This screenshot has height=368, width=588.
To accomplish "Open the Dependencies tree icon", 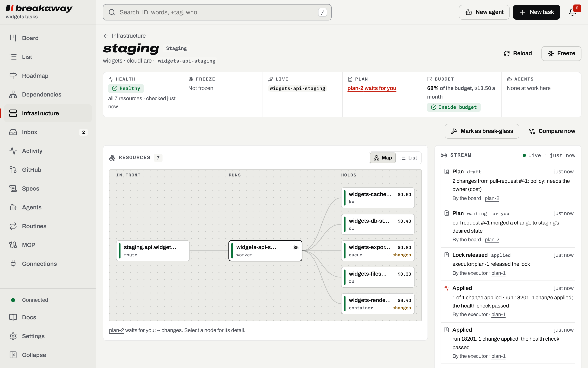I will pos(13,94).
